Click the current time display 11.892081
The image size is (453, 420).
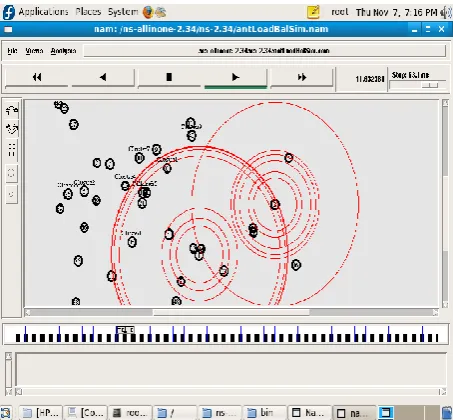pos(369,79)
